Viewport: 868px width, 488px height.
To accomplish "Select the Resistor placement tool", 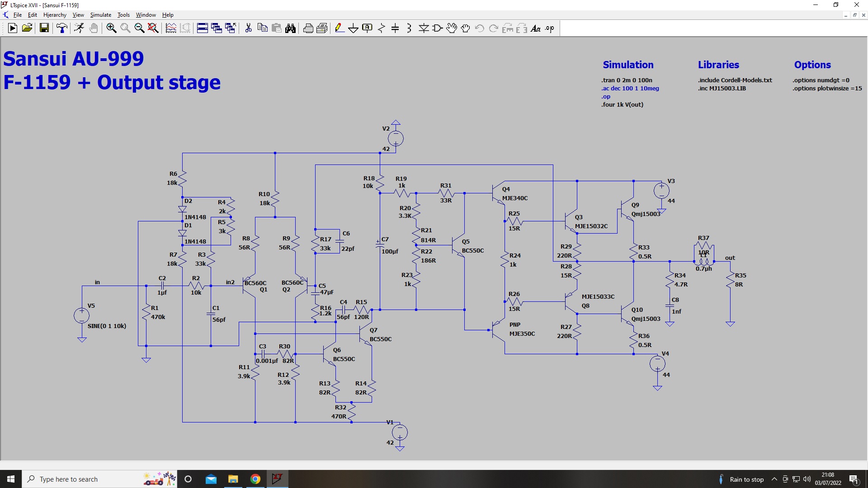I will click(x=382, y=28).
